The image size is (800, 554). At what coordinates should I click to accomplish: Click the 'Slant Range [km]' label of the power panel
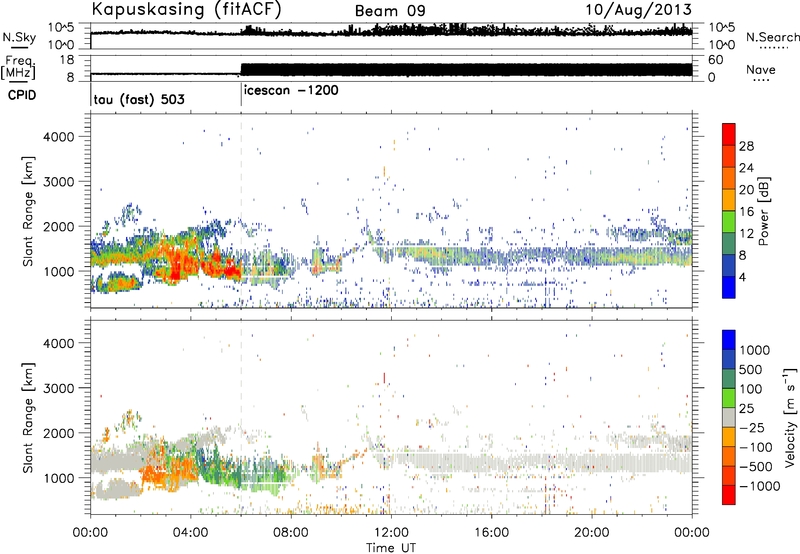28,211
